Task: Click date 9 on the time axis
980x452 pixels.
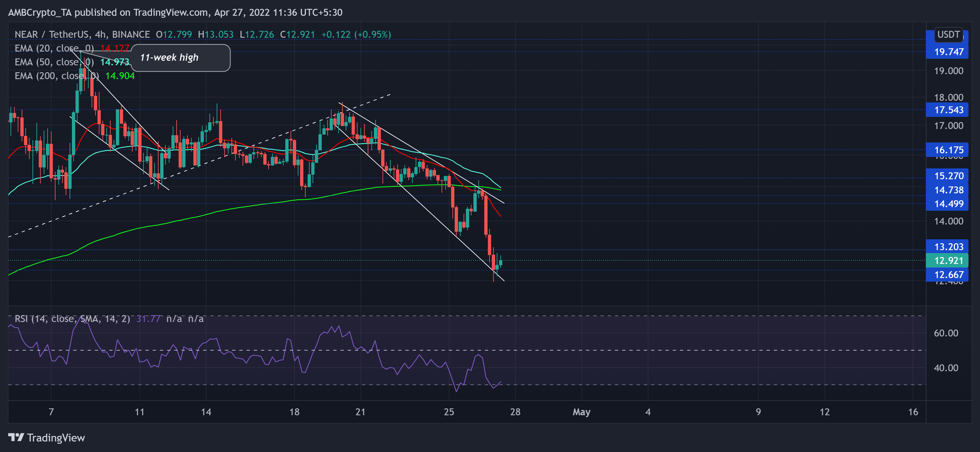Action: pyautogui.click(x=758, y=412)
